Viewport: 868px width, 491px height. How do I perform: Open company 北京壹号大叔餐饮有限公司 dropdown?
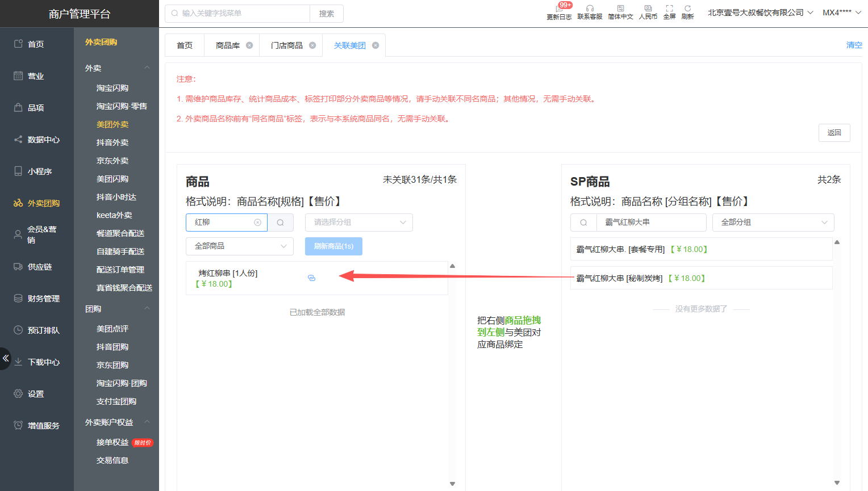(760, 12)
